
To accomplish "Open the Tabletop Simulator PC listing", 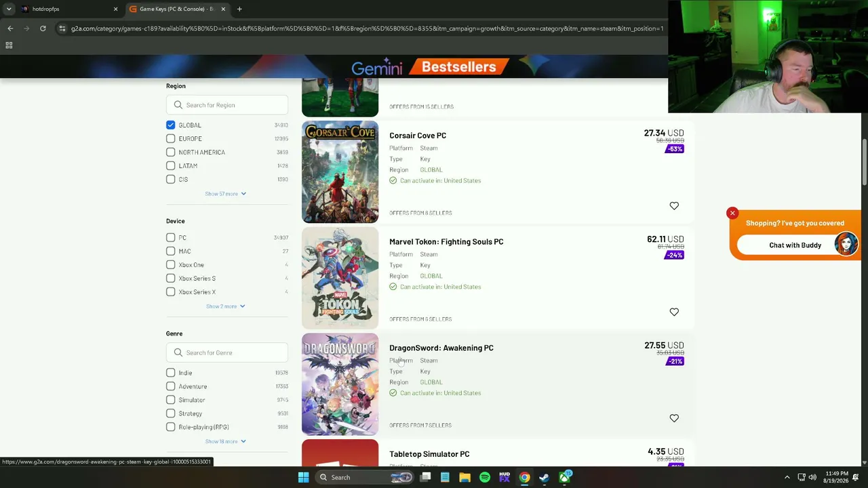I will [x=429, y=454].
